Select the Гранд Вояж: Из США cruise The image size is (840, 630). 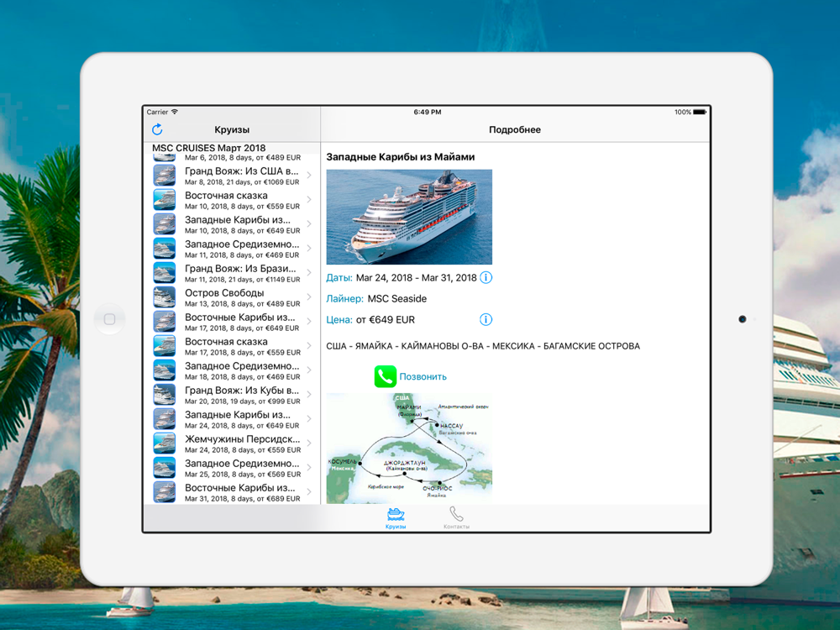coord(232,176)
